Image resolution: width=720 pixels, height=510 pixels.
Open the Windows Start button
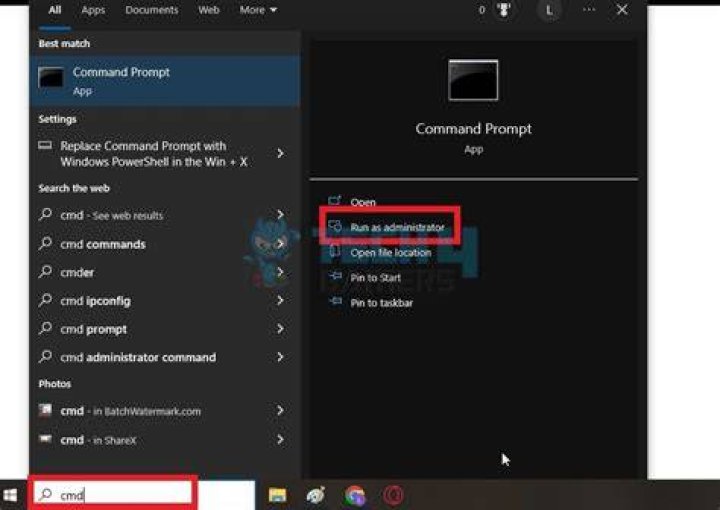[10, 495]
